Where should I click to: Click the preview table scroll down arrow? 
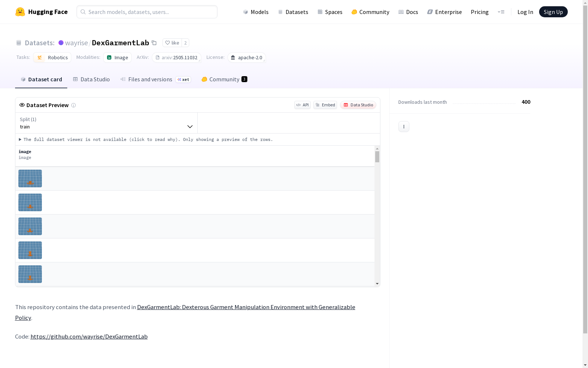(377, 284)
